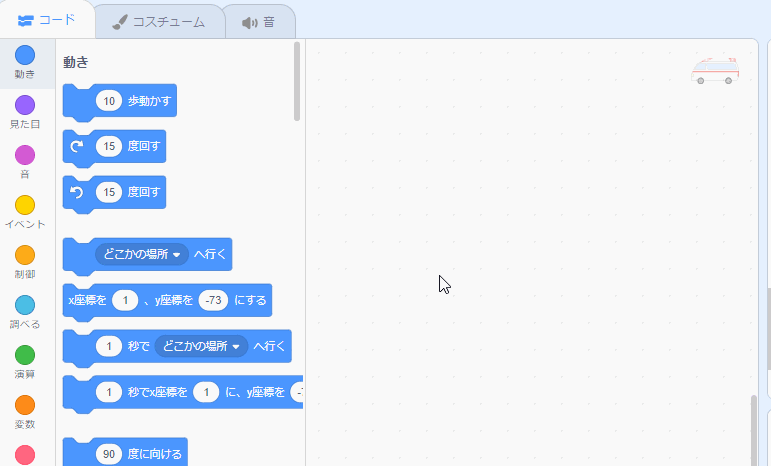Select the 調べる light-blue category circle
The image size is (771, 466).
point(25,305)
